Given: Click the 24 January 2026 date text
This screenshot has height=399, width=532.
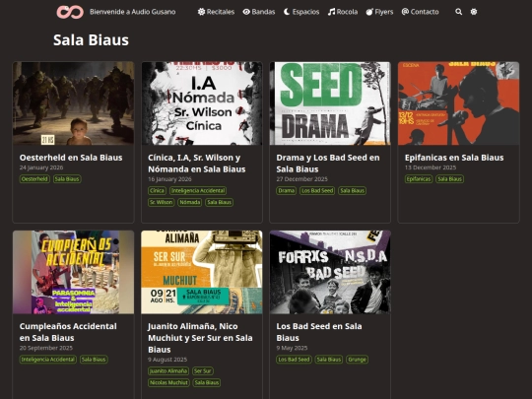Looking at the screenshot, I should coord(41,167).
